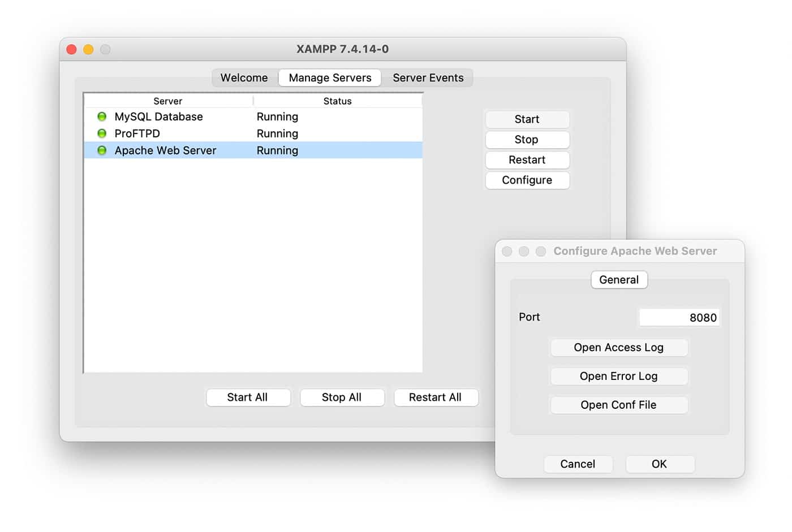Click the green status light beside MySQL Database
The width and height of the screenshot is (792, 532).
[x=102, y=116]
